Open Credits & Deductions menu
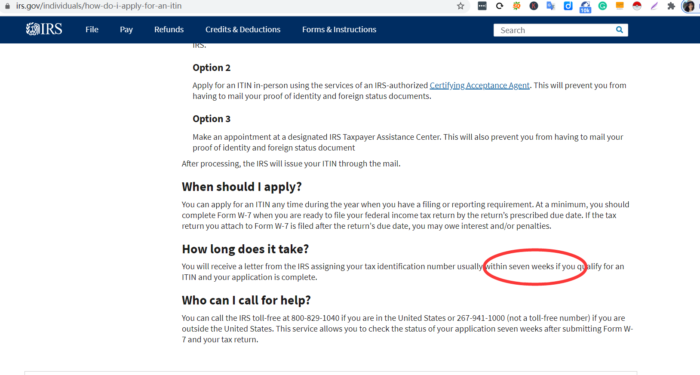Screen dimensions: 700x375 click(x=243, y=29)
